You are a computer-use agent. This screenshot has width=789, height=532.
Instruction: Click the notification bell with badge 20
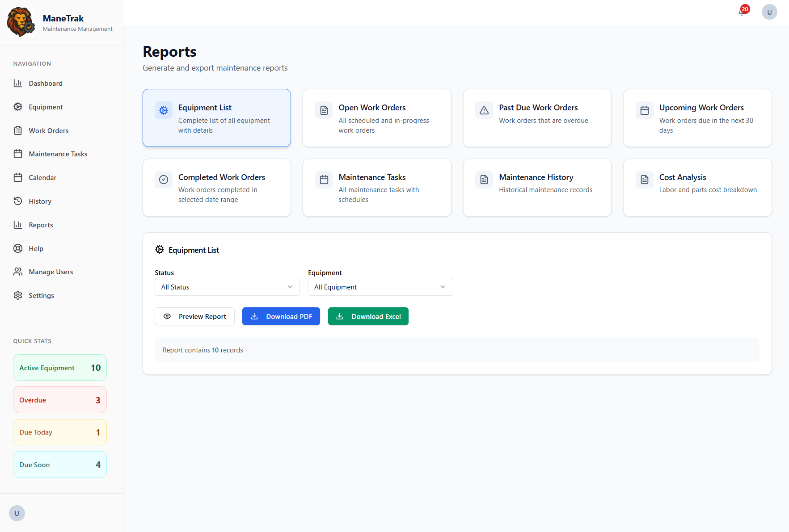[741, 11]
